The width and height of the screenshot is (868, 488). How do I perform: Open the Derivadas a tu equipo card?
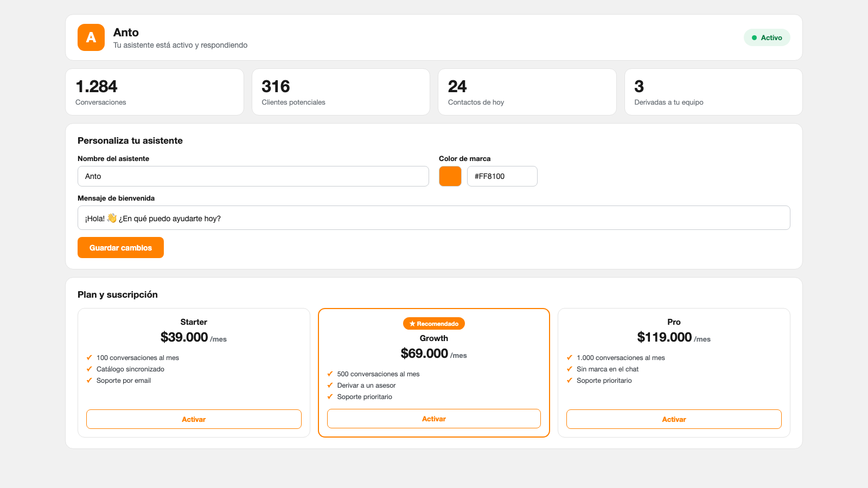(x=713, y=92)
